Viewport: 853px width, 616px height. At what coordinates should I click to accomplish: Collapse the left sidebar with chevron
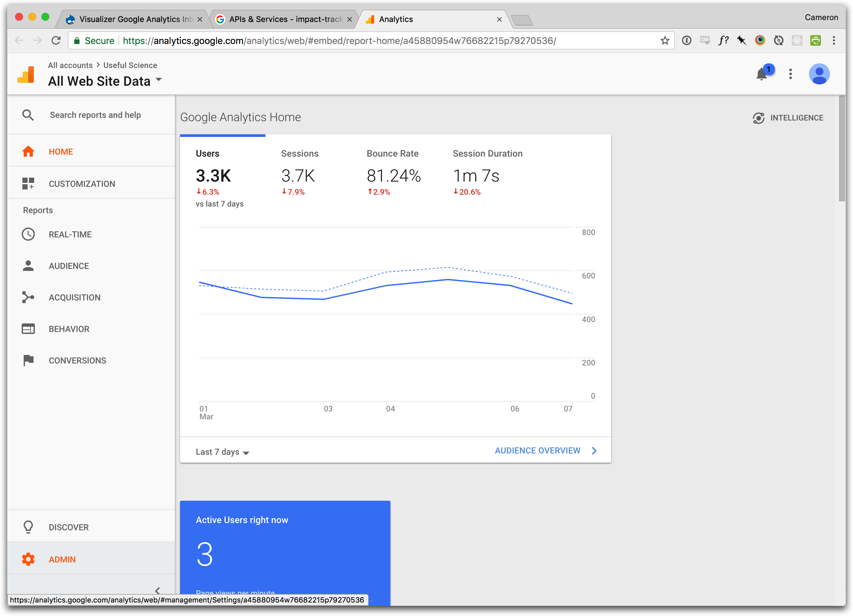click(158, 590)
